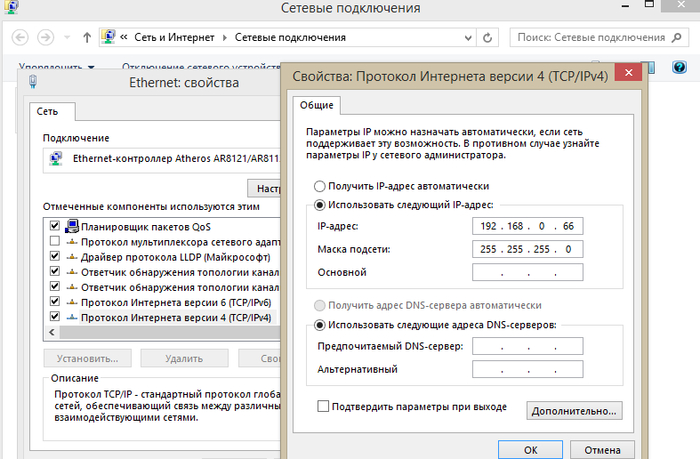Click the LLDP protocol driver icon
Viewport: 700px width, 459px height.
pyautogui.click(x=71, y=256)
